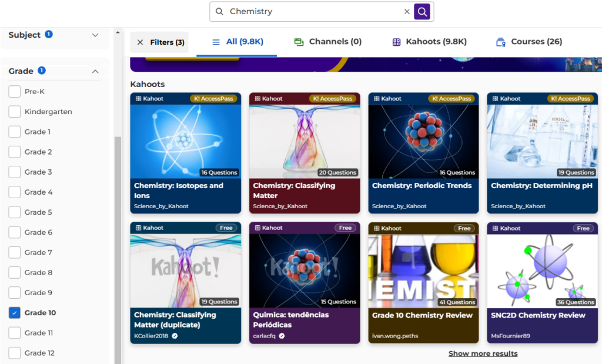602x364 pixels.
Task: Open the Periodic Trends kahoot thumbnail
Action: [424, 141]
